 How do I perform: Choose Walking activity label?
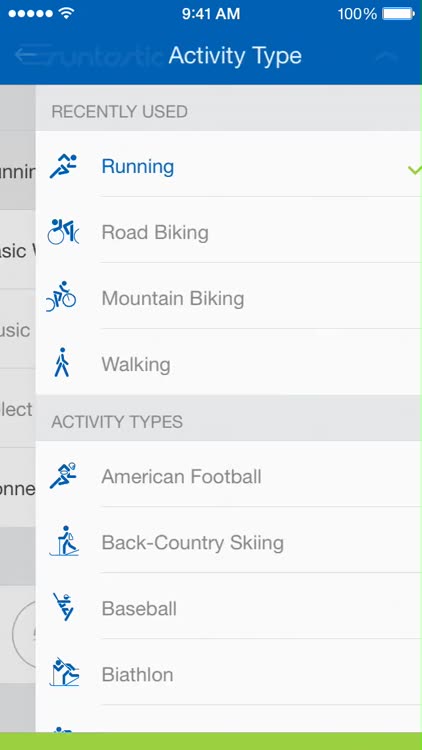click(x=136, y=364)
